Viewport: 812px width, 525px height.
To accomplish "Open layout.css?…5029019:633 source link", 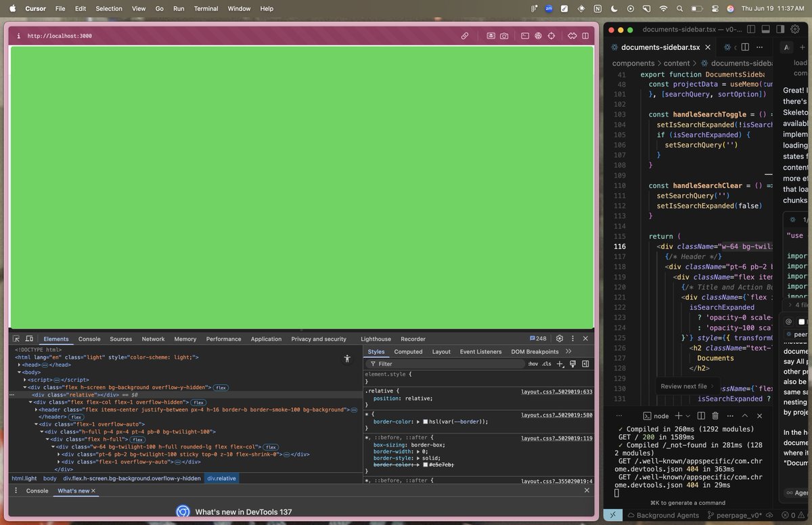I will coord(556,392).
